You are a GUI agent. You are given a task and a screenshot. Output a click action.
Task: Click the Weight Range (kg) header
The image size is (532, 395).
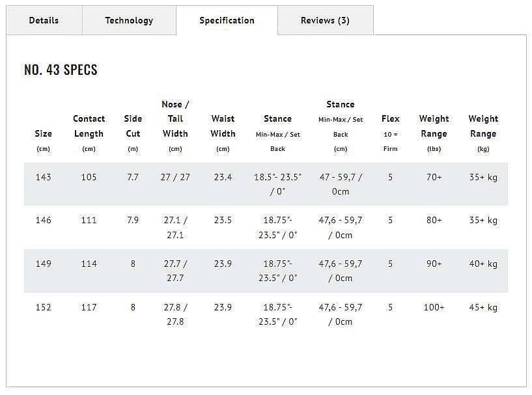coord(483,133)
